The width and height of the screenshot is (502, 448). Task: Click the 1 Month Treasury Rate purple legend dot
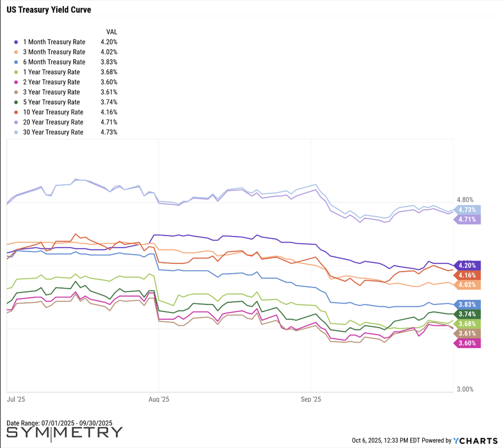coord(16,42)
